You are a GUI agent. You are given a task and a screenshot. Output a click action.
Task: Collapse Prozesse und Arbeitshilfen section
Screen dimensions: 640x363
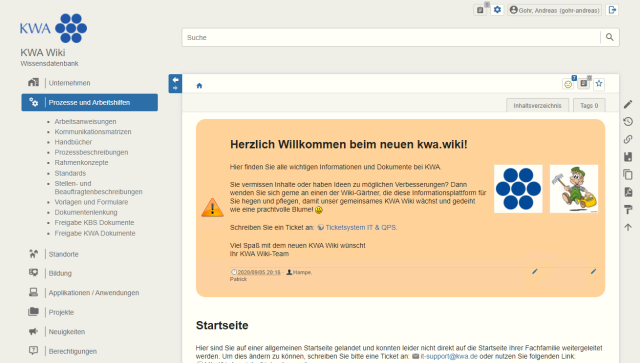click(89, 102)
